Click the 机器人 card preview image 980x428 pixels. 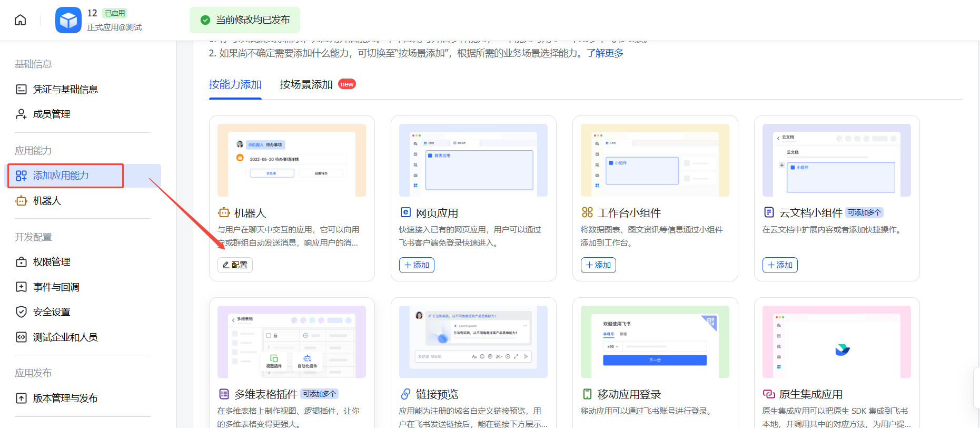292,160
